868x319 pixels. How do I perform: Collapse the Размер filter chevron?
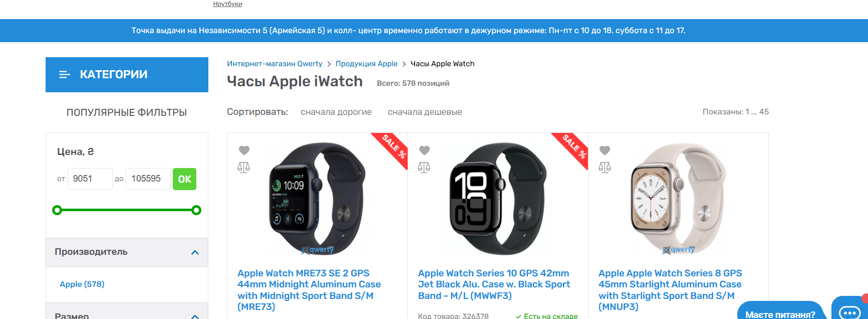195,316
